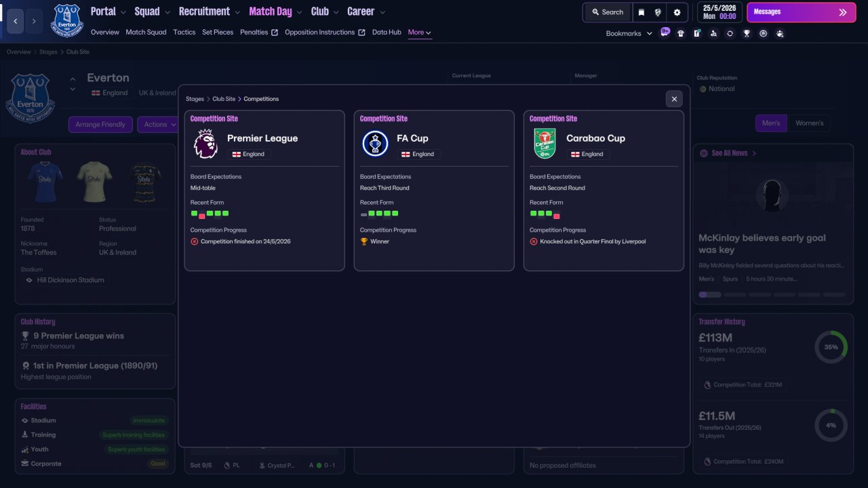Click the globe icon beside See All News
The image size is (868, 488).
pos(704,153)
